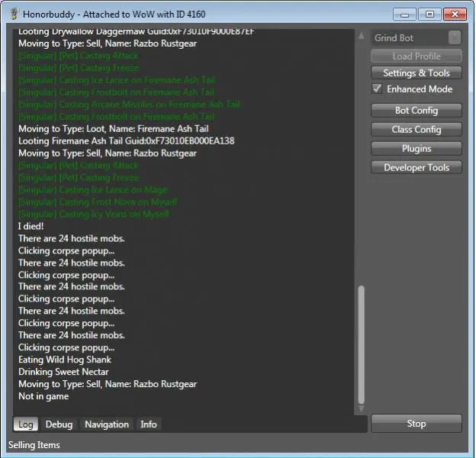
Task: Select the 'Eating Wild Hog Shank' log line
Action: [x=65, y=360]
